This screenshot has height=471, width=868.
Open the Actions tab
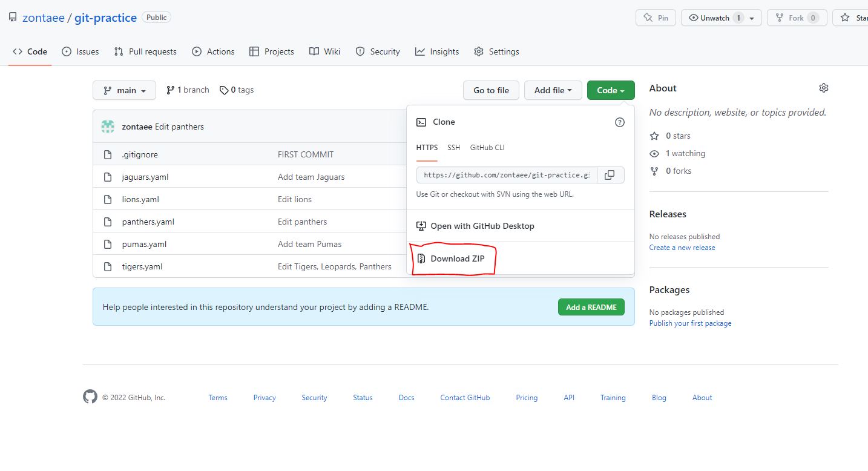click(213, 51)
